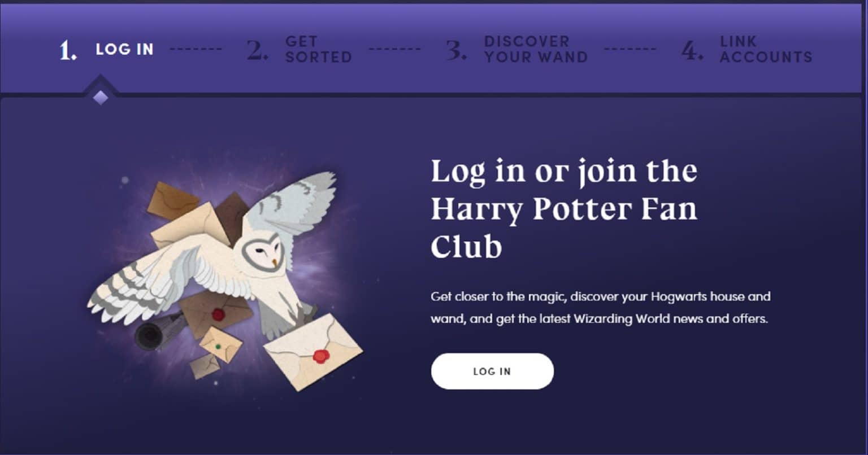Click the number 4 step marker
The image size is (868, 455).
pos(692,50)
